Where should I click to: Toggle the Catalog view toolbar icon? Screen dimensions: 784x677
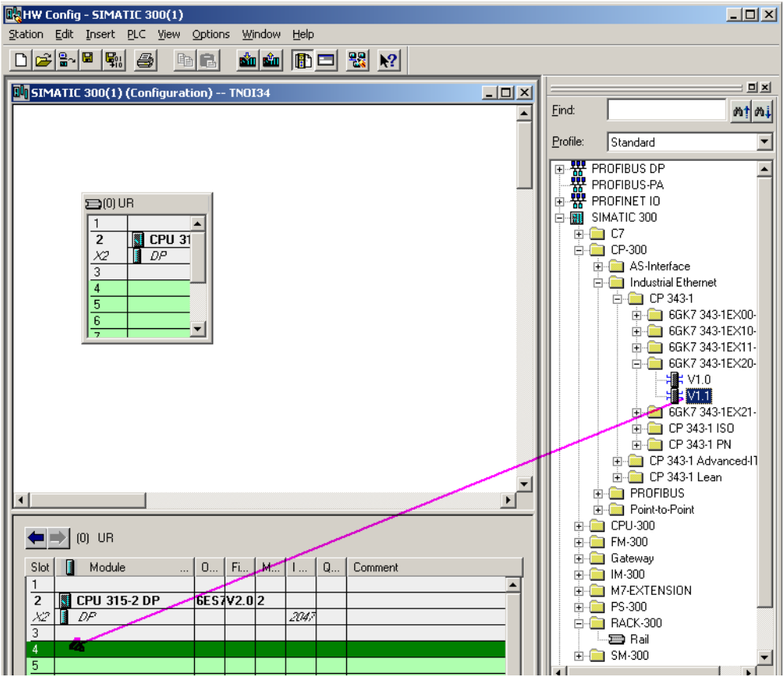coord(303,60)
